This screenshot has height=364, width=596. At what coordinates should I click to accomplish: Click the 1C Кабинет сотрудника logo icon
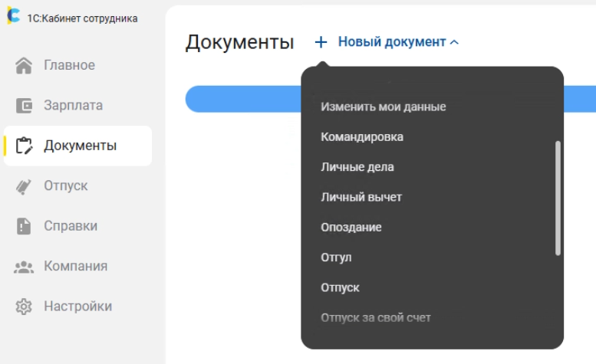(x=13, y=18)
